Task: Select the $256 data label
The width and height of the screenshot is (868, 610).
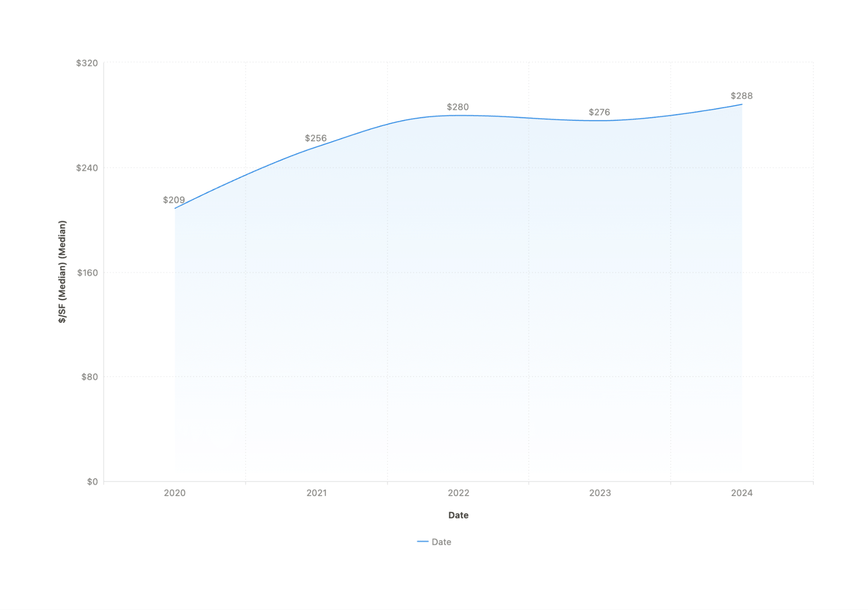Action: [316, 138]
